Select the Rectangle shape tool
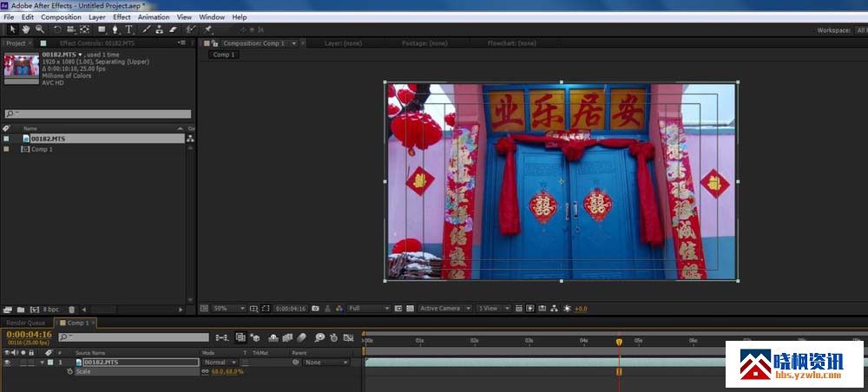Screen dimensions: 868x392 click(x=102, y=29)
